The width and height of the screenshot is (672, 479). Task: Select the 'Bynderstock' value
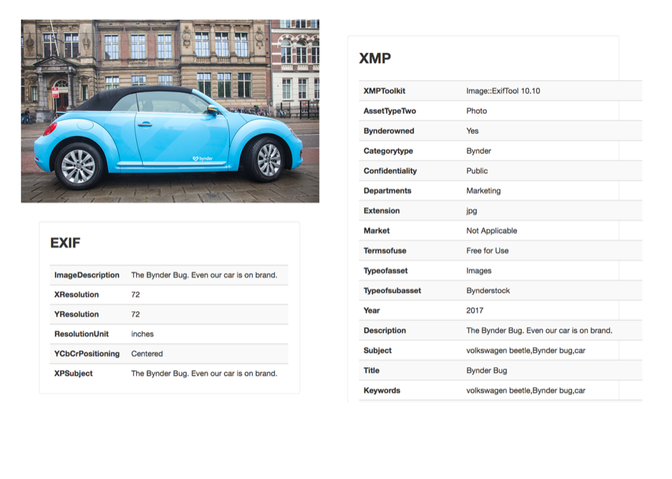[x=488, y=290]
